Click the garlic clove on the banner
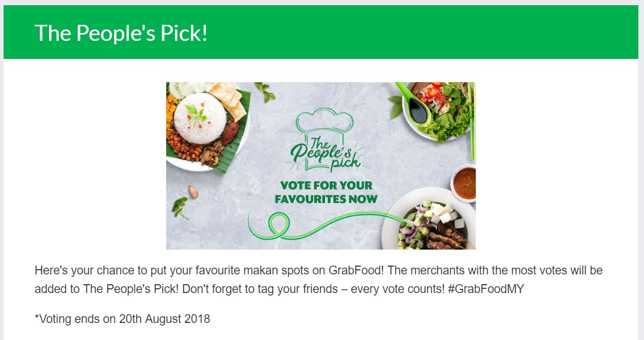 [194, 192]
